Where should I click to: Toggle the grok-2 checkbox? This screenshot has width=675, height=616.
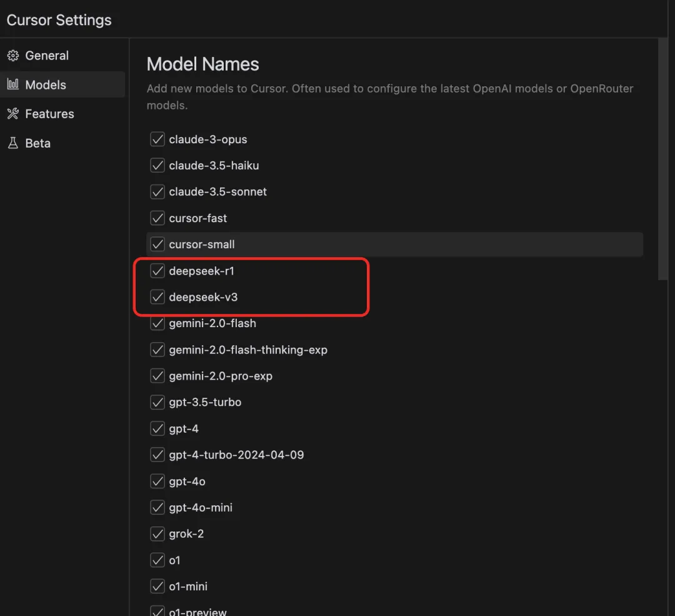(x=157, y=533)
